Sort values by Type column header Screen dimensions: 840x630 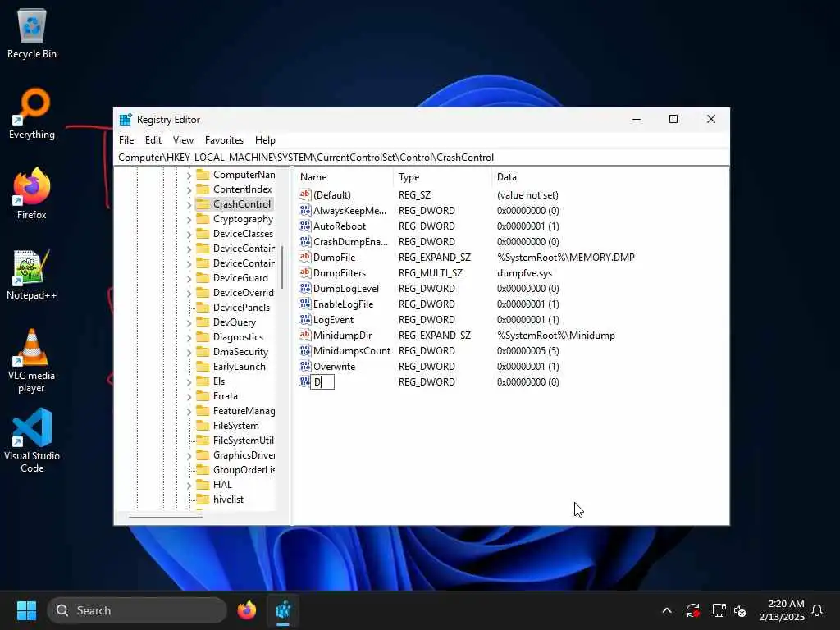[x=442, y=177]
